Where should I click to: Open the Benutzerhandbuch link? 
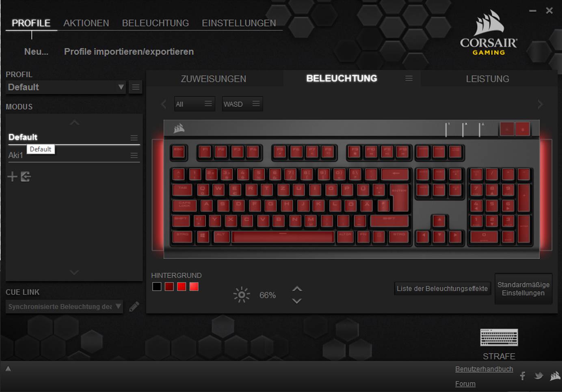(484, 369)
